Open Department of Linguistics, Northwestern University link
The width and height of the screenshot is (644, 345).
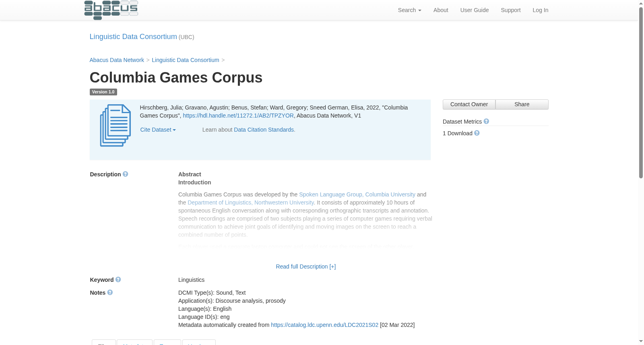point(251,202)
